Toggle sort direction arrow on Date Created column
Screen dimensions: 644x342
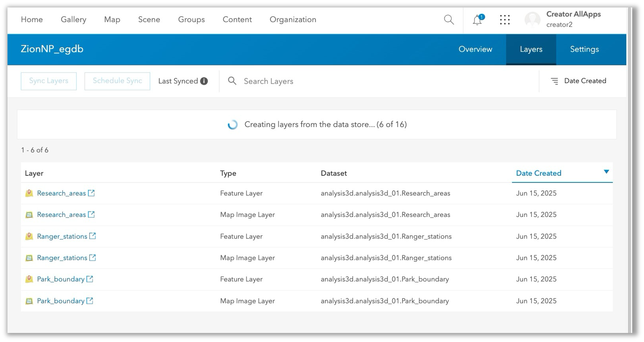[x=606, y=172]
